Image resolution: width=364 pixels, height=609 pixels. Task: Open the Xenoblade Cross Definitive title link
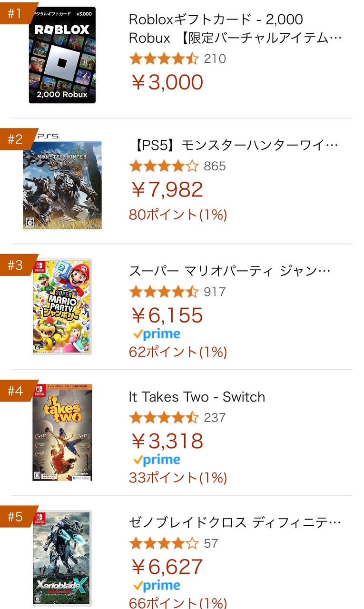[235, 522]
